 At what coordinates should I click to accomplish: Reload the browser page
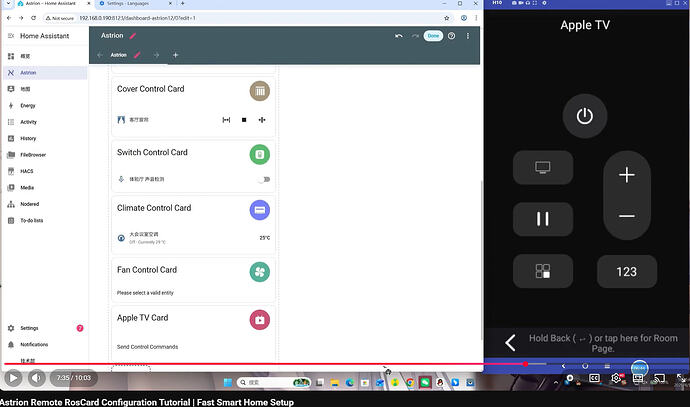point(33,18)
